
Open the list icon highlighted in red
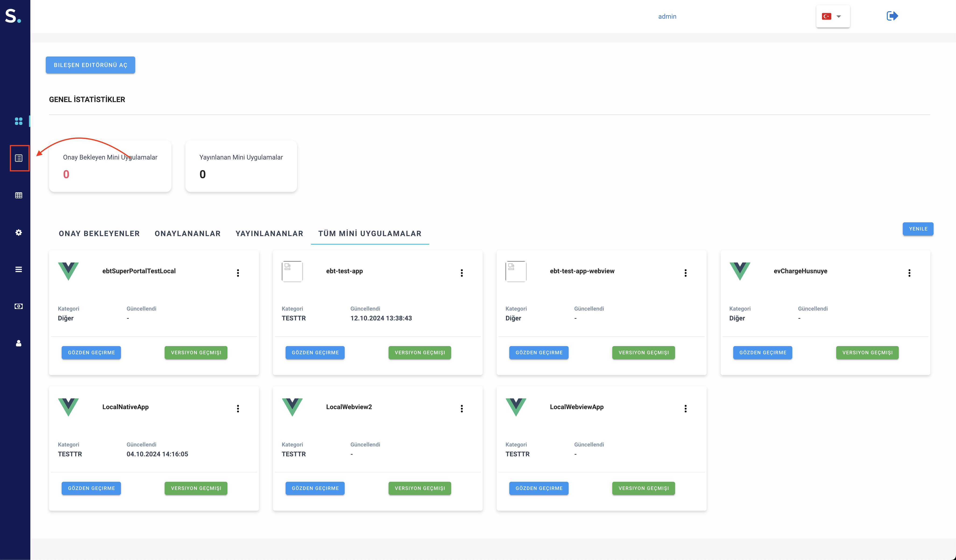19,158
